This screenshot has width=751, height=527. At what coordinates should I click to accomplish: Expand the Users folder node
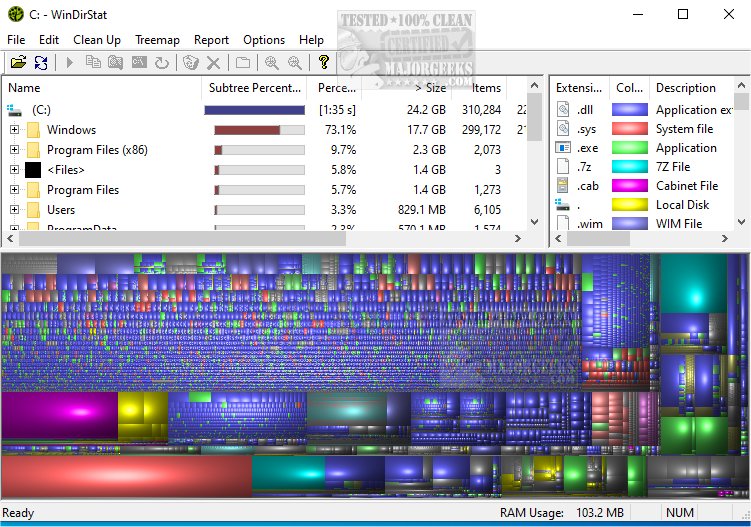14,210
